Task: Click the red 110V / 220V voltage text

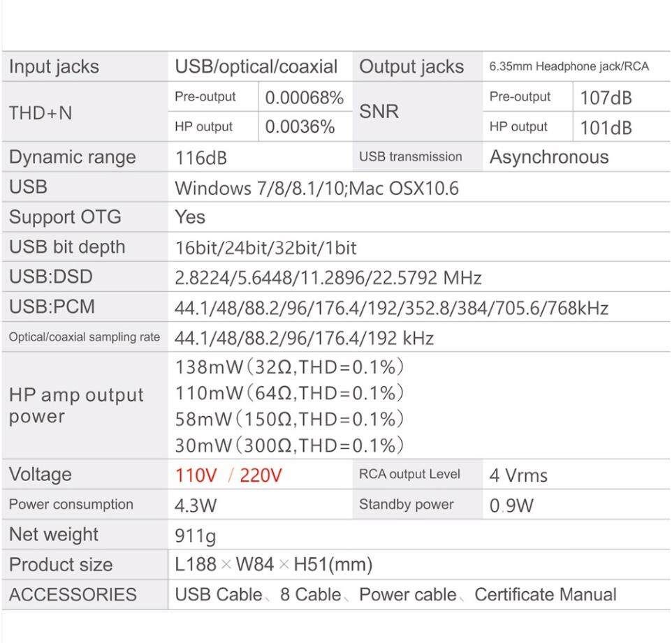Action: (228, 475)
